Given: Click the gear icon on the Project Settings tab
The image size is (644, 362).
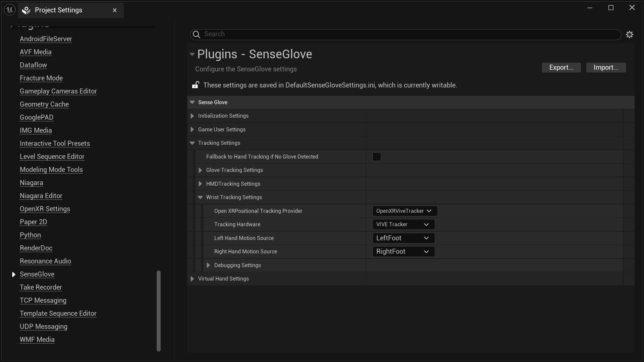Looking at the screenshot, I should pos(26,10).
